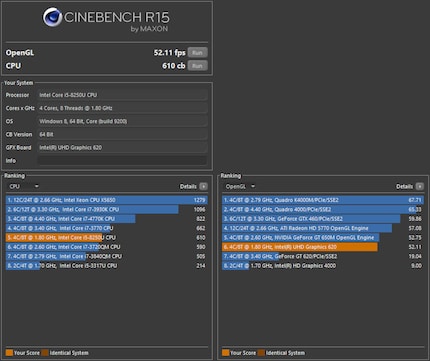Select the highlighted Intel Core i5-8250U row

point(107,238)
